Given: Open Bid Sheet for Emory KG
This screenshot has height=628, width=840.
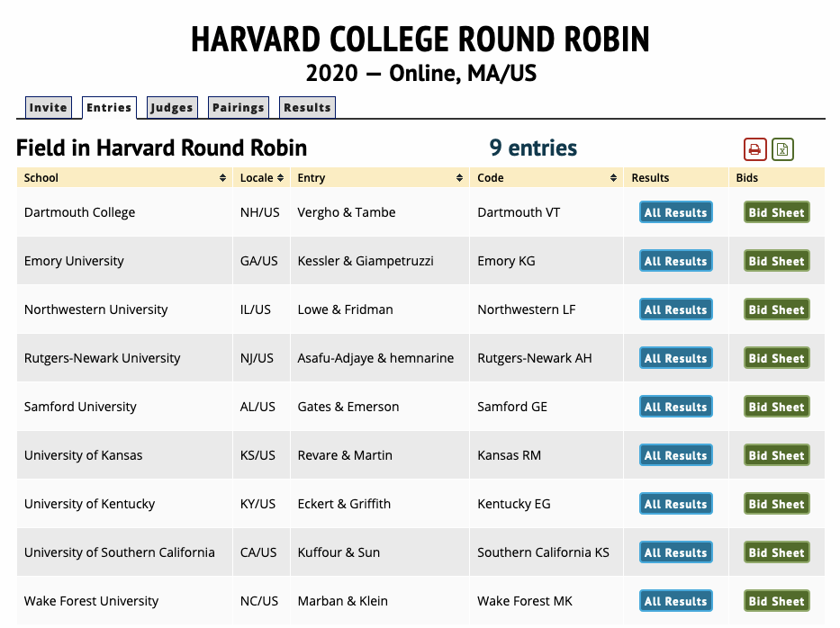Looking at the screenshot, I should [x=777, y=261].
